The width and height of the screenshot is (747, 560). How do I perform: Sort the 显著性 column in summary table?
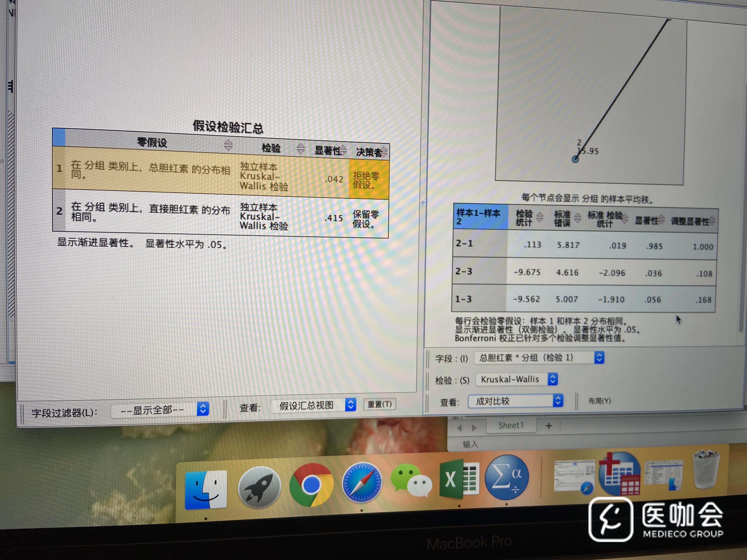point(343,150)
